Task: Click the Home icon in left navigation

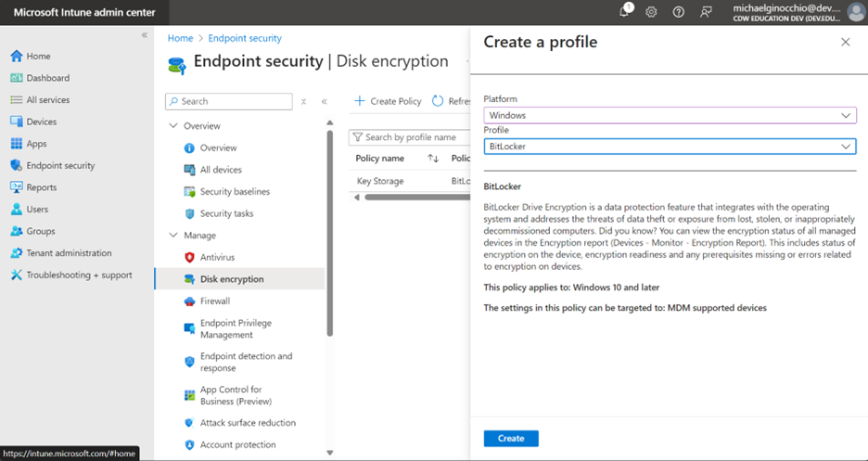Action: tap(17, 57)
